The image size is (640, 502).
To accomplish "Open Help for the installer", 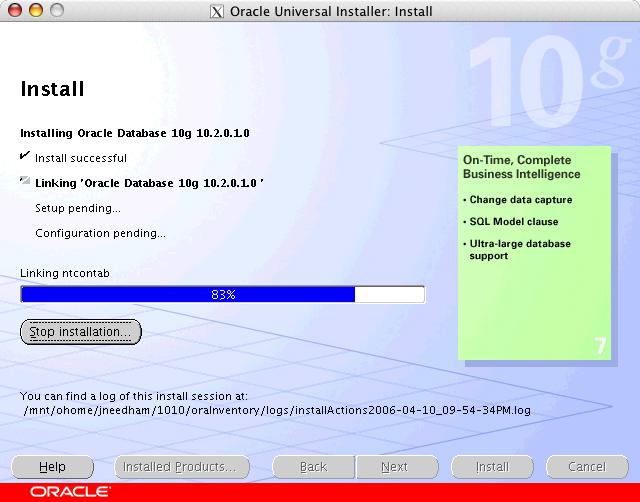I will 52,467.
